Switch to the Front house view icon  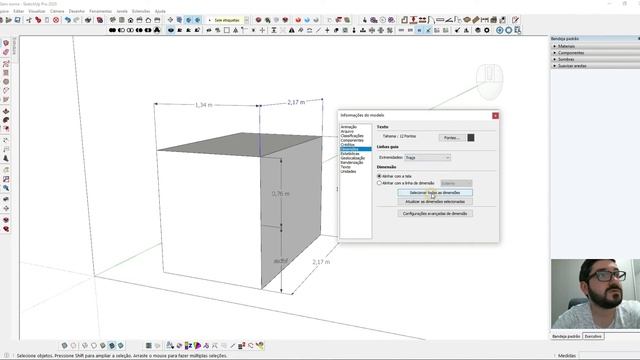point(131,20)
